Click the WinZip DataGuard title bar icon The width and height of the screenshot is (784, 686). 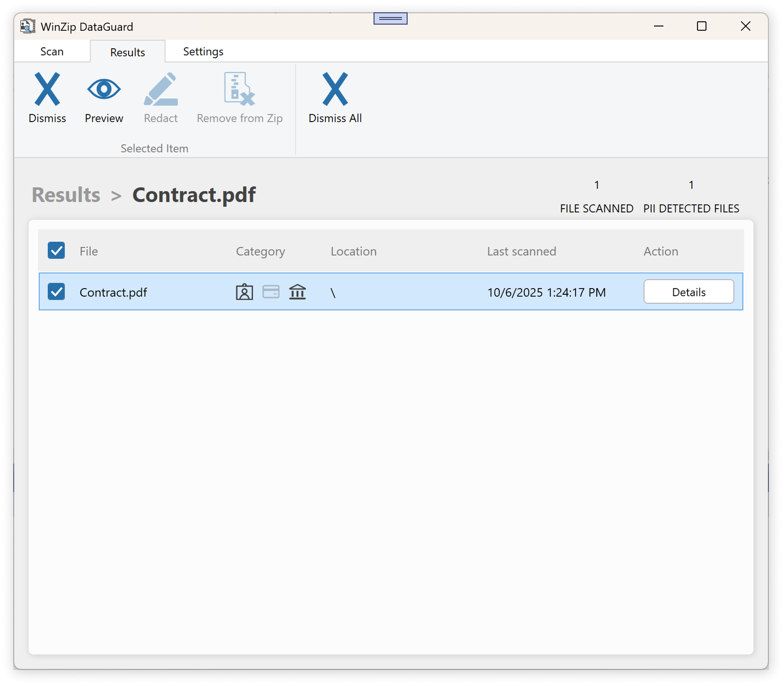click(28, 26)
